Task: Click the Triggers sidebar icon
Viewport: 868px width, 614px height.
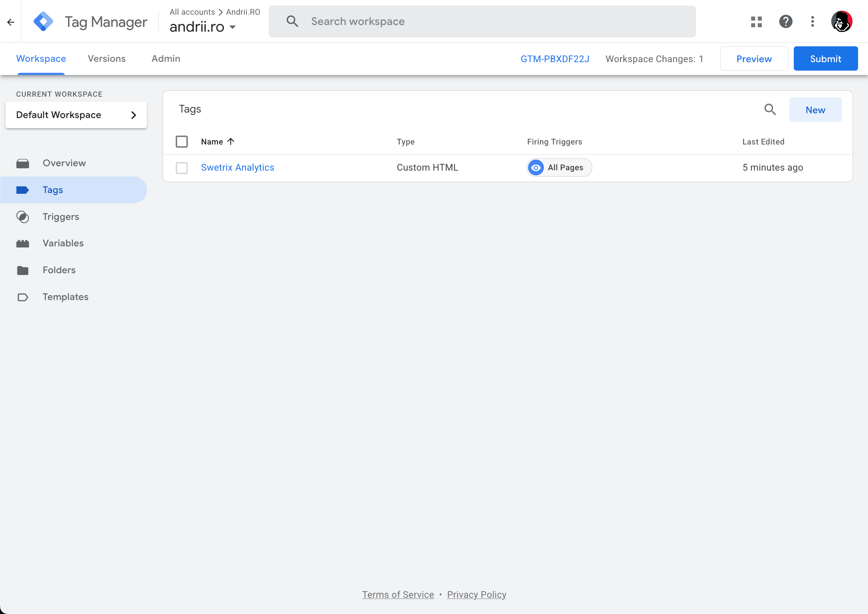Action: [23, 217]
